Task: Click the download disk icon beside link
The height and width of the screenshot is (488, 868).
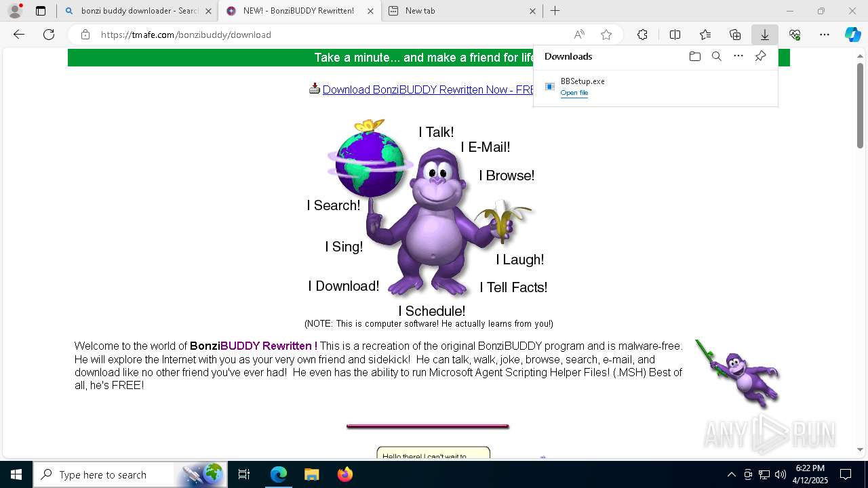Action: coord(315,89)
